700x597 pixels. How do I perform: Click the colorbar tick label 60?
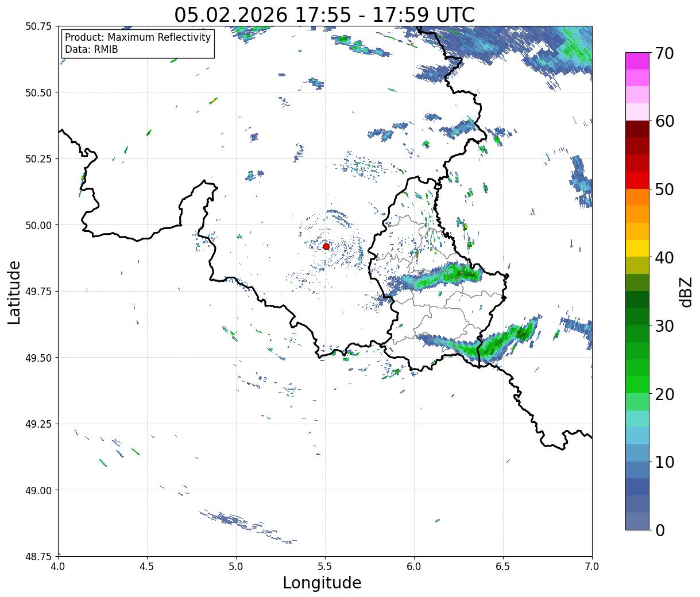click(664, 121)
